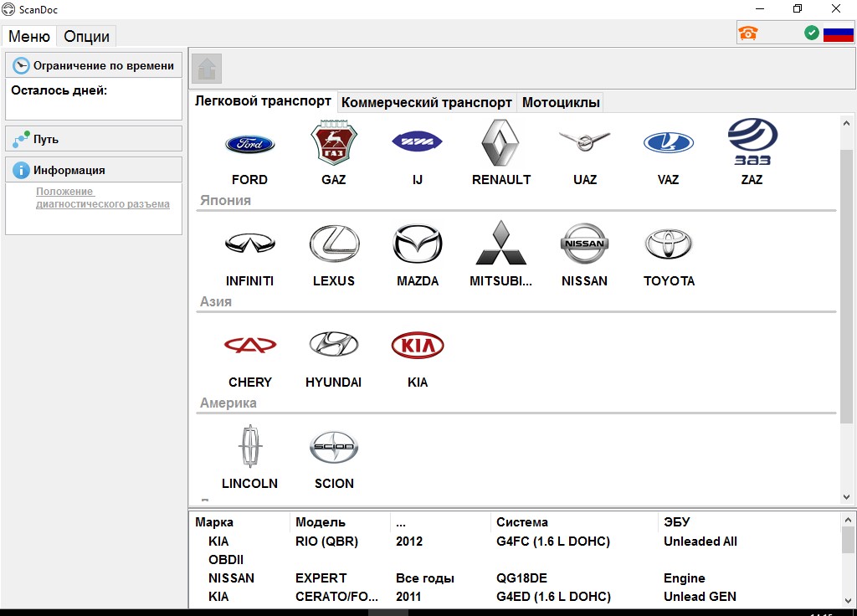Click the Все годы year cell

pos(424,577)
